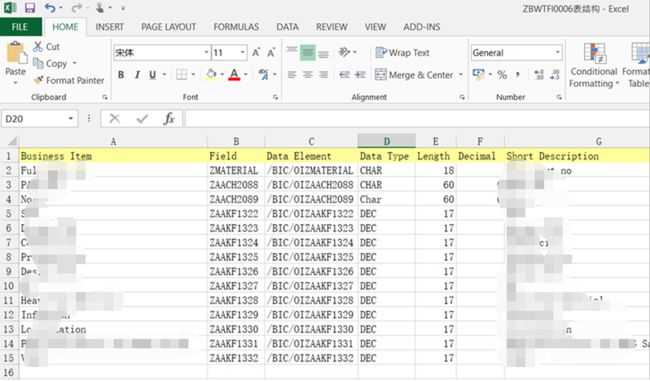Expand the Merge & Center dropdown arrow

pos(460,75)
